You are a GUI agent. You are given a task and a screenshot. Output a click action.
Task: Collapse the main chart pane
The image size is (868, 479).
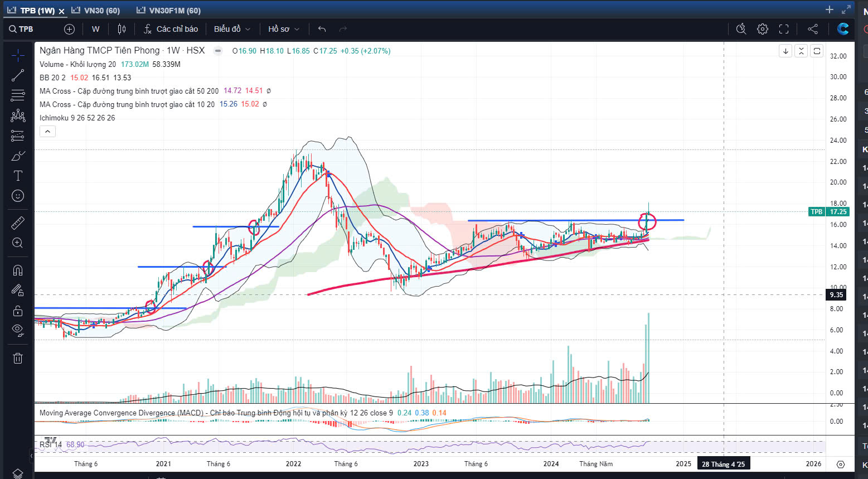click(801, 51)
